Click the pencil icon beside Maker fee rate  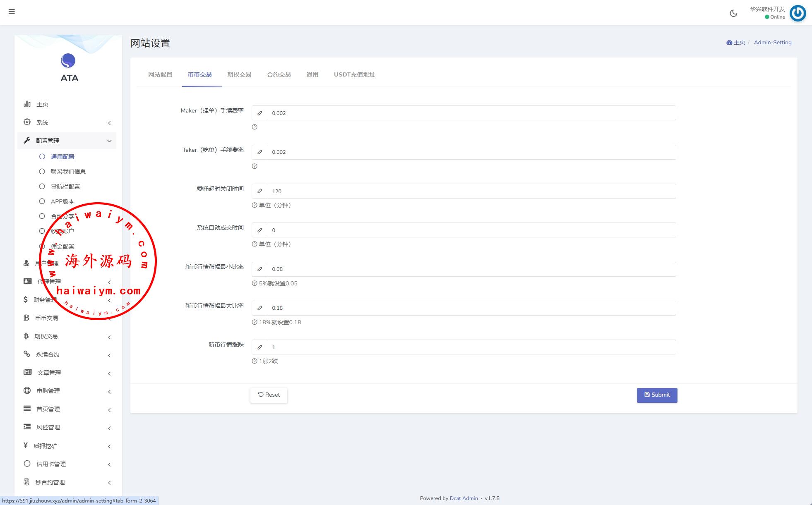click(260, 113)
